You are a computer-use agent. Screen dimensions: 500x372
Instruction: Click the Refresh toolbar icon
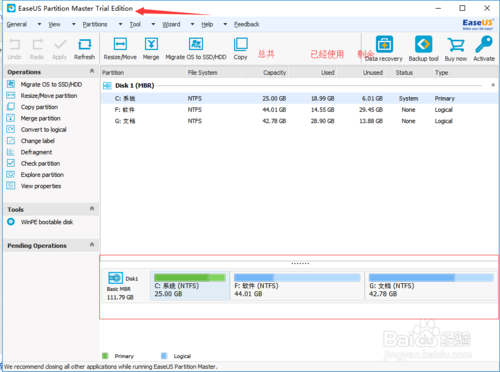pyautogui.click(x=84, y=44)
